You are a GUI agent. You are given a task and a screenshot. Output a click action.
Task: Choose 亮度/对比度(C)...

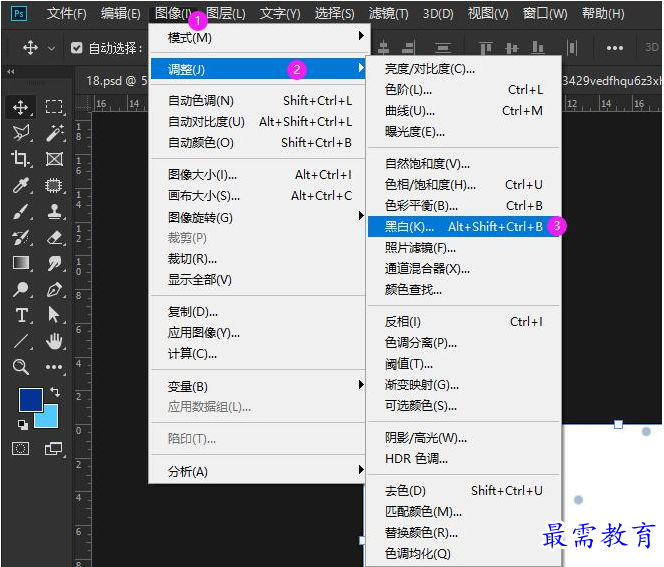[464, 69]
